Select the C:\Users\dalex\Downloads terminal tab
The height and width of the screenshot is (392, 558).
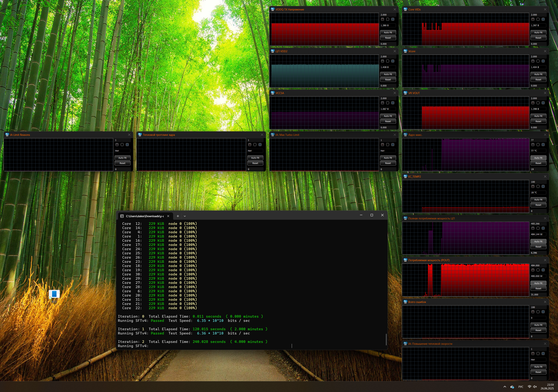tap(145, 216)
